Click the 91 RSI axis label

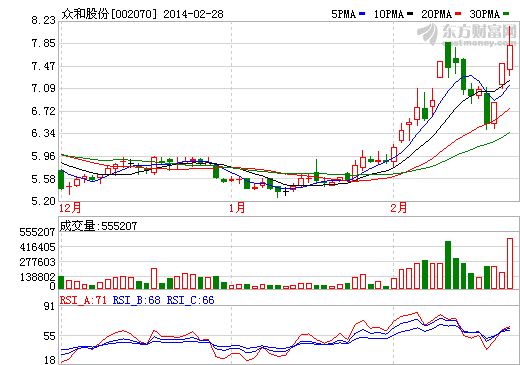(49, 306)
